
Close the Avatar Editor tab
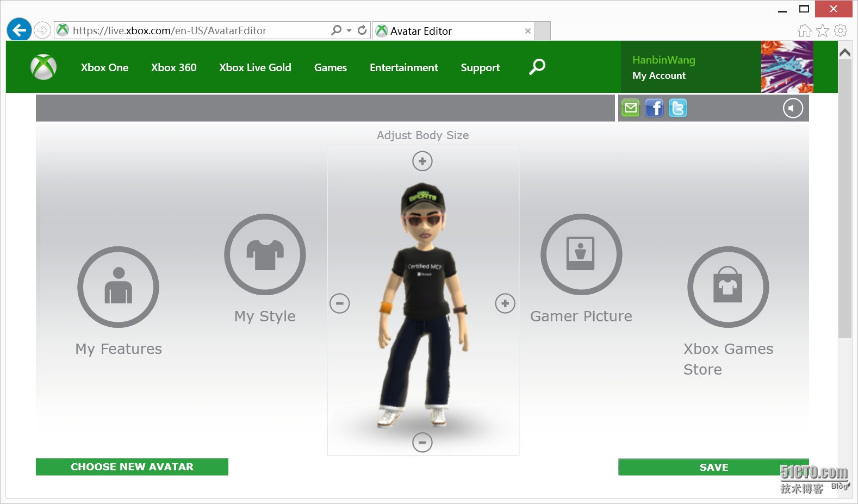point(527,31)
